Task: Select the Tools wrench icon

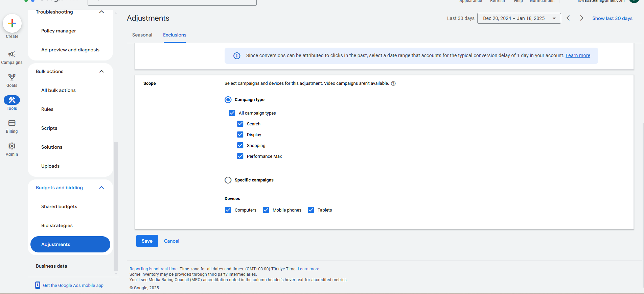Action: coord(12,100)
